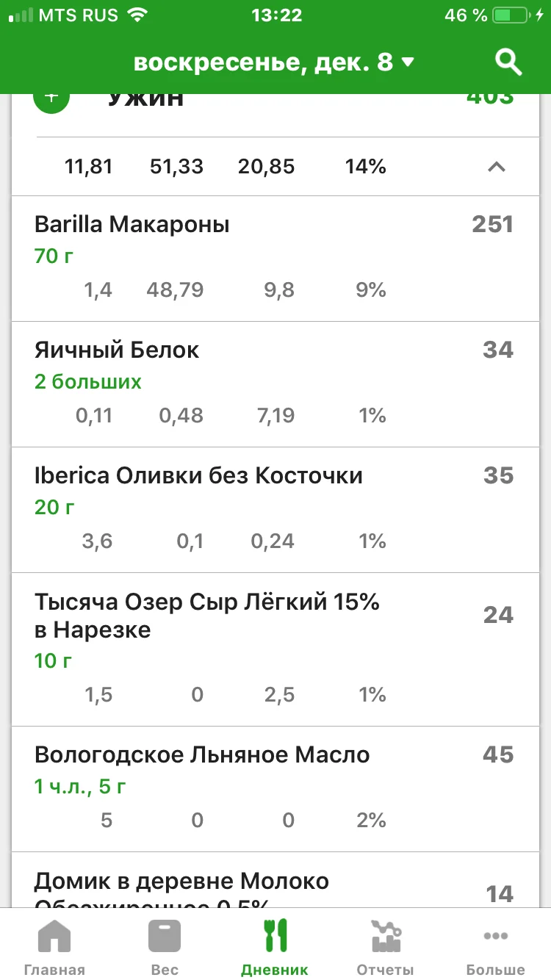
Task: Open date dropdown воскресенье, дек. 8
Action: 274,62
